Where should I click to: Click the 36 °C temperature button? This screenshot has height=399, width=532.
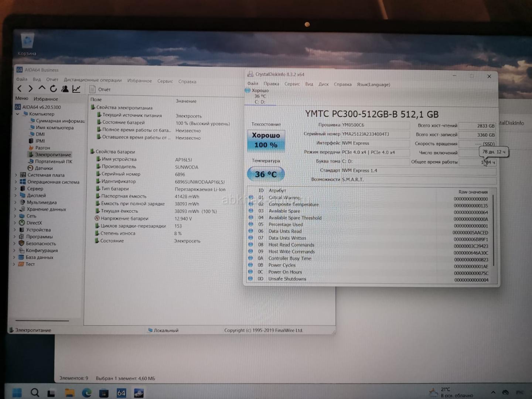click(x=266, y=174)
